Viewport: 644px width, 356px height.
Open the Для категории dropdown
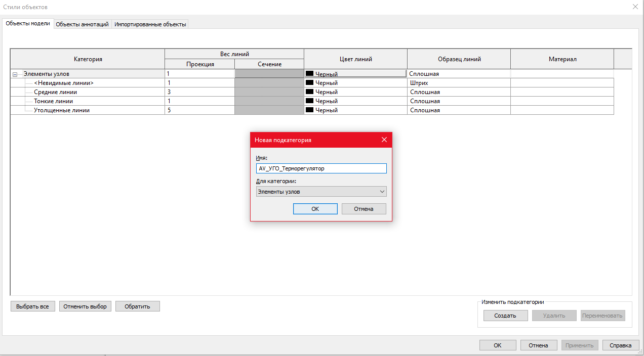pos(321,192)
